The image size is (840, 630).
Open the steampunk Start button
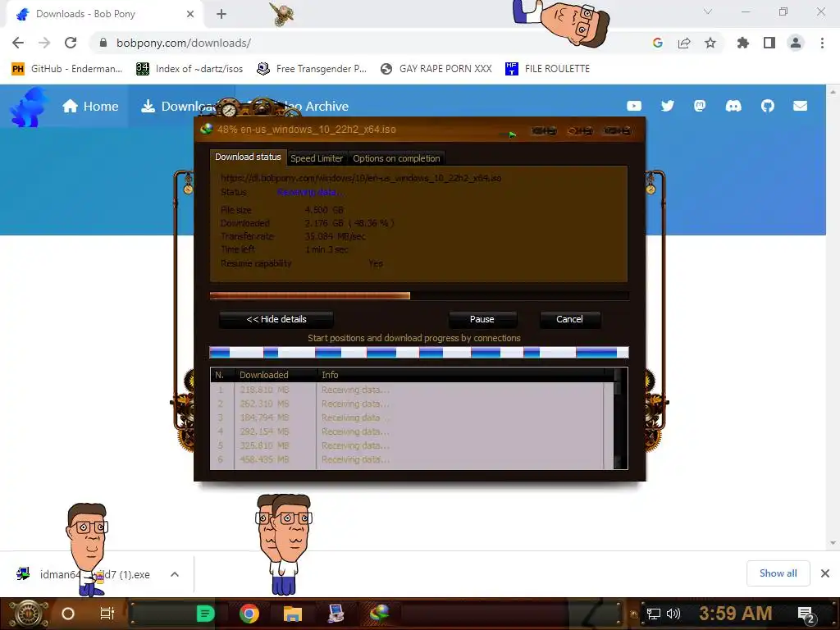tap(28, 614)
